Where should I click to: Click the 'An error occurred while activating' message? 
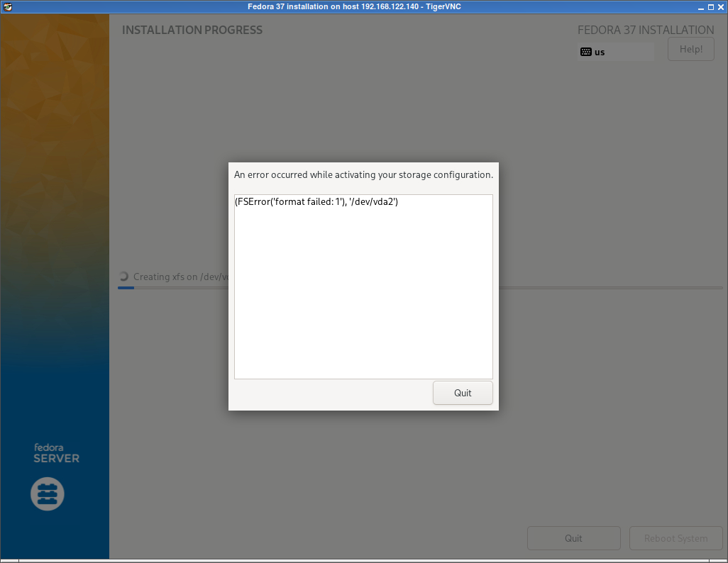363,174
